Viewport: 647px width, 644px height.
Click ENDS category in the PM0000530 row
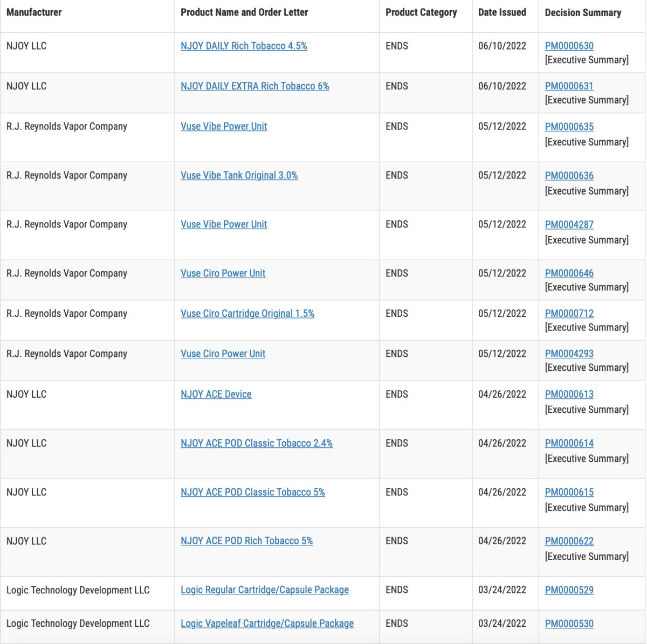(x=397, y=624)
